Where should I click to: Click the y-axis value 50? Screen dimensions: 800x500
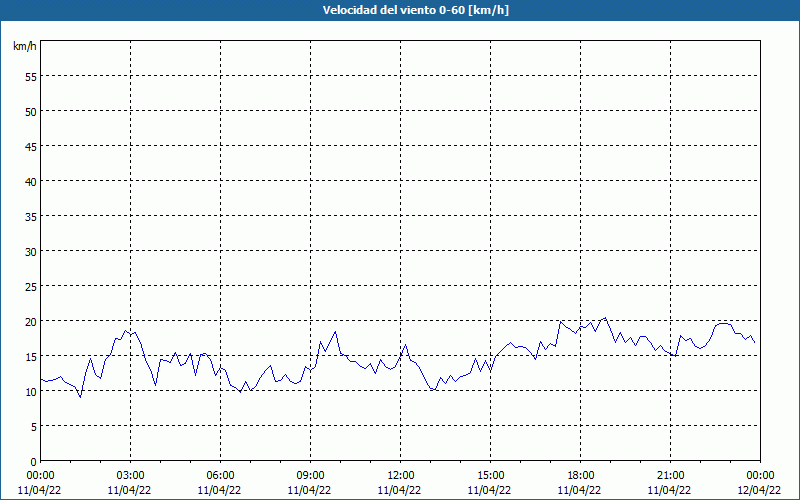(x=31, y=112)
